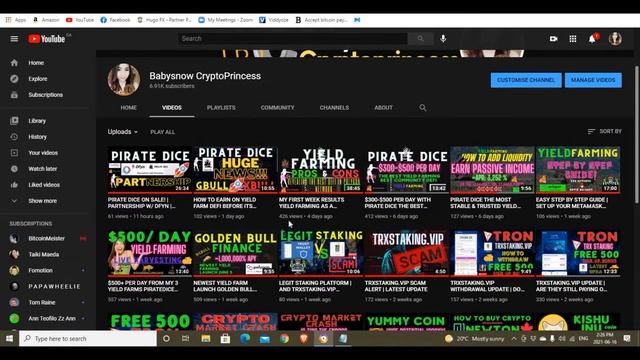Activate voice search microphone
The width and height of the screenshot is (640, 360).
point(443,38)
